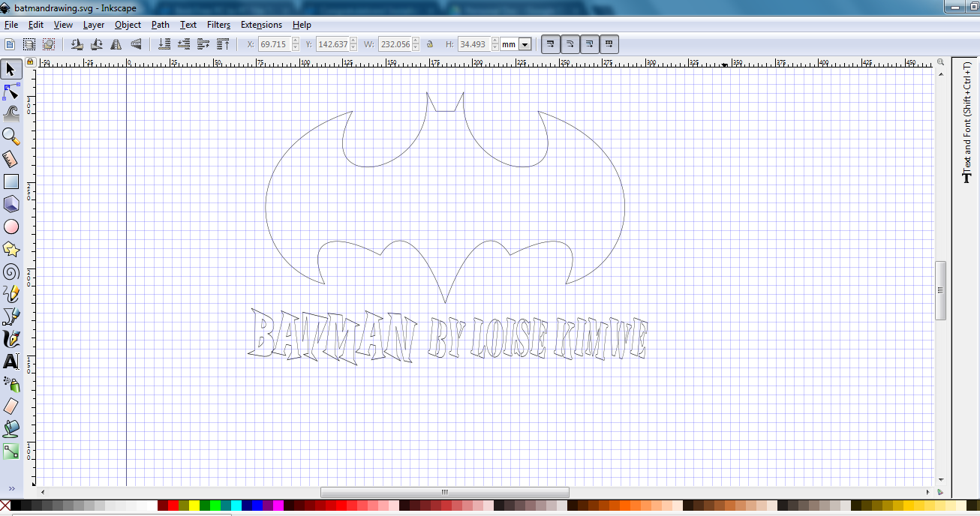Toggle move gradients with object
This screenshot has width=980, height=516.
pos(590,44)
